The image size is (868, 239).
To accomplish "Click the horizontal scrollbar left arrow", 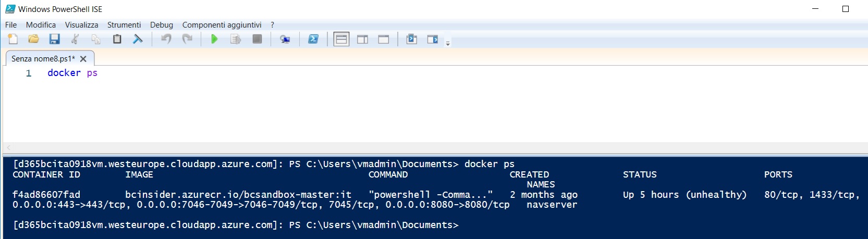I will 9,148.
